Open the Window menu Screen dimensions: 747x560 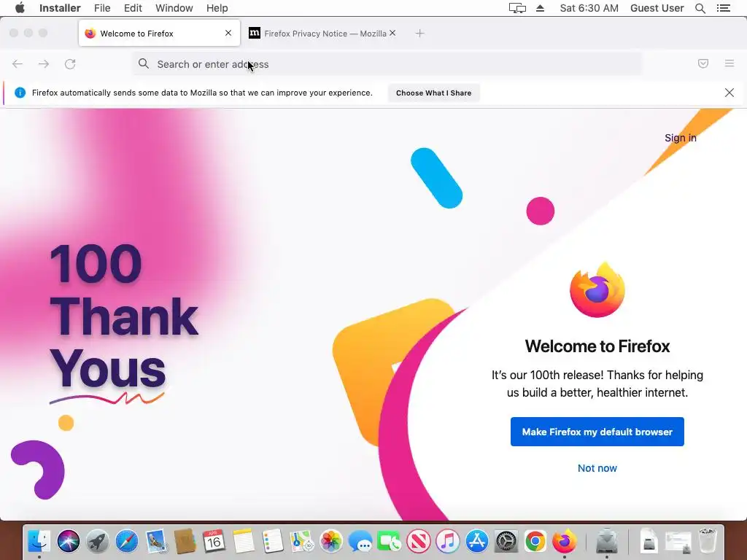click(x=174, y=8)
